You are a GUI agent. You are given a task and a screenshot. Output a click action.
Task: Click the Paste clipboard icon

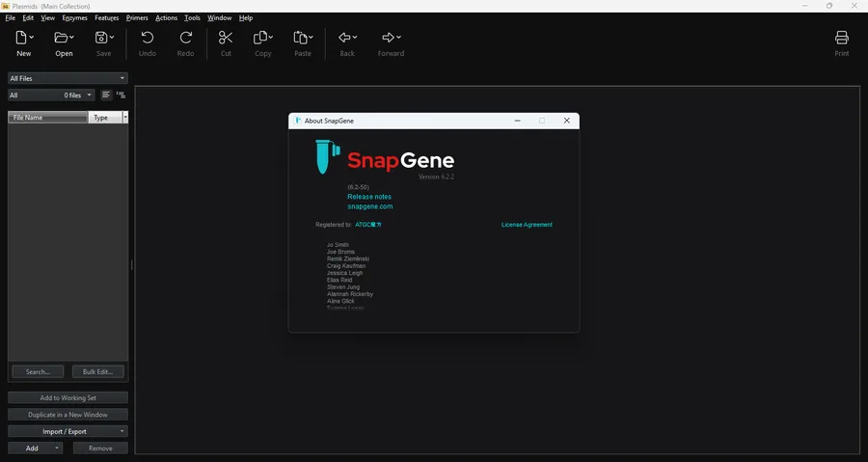pos(300,38)
